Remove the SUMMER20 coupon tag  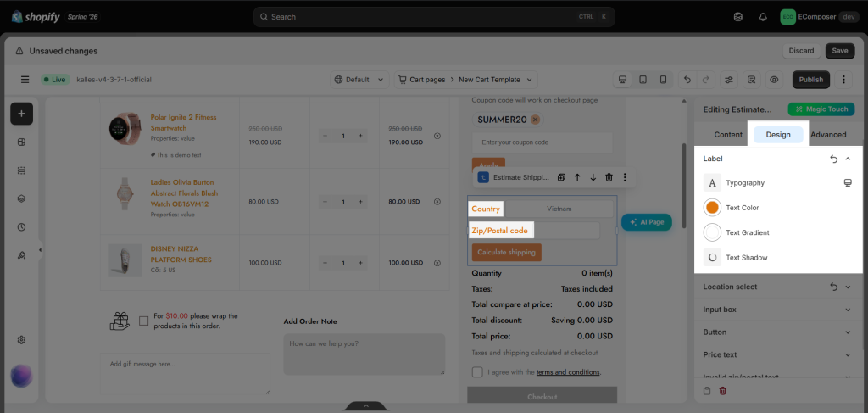pyautogui.click(x=535, y=120)
